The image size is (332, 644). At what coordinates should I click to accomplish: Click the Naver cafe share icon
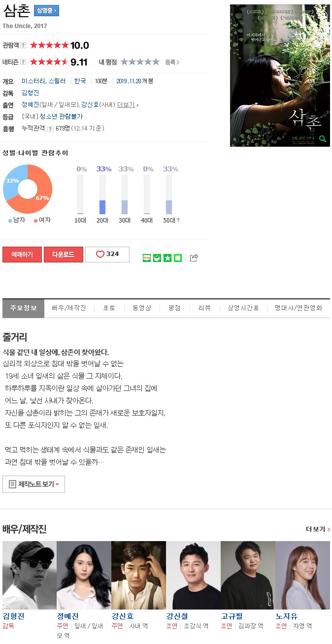(157, 258)
